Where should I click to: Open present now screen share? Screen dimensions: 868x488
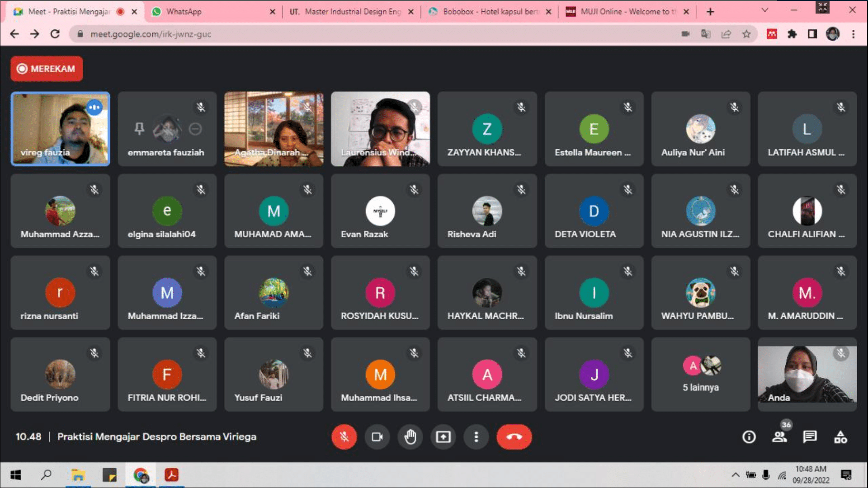(x=443, y=437)
